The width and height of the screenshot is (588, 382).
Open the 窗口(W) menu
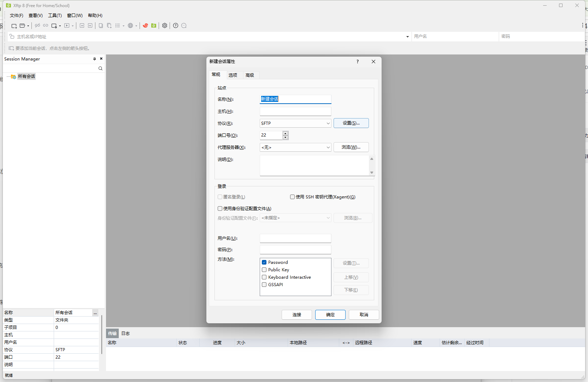(x=75, y=16)
